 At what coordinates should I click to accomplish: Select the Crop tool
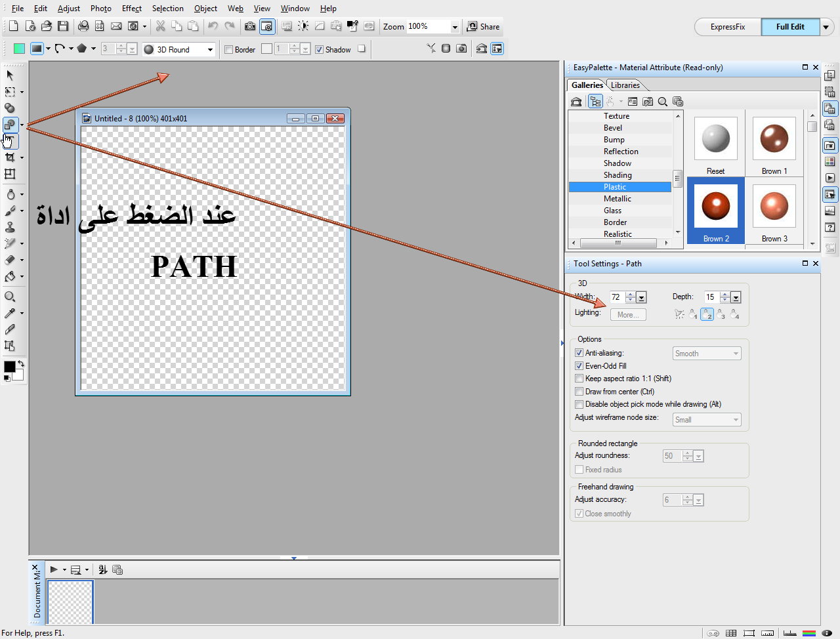10,157
